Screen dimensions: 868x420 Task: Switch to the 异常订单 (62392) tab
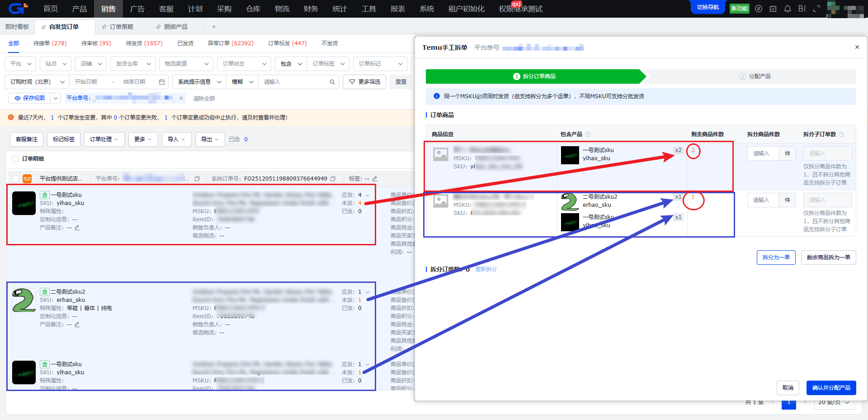pyautogui.click(x=231, y=43)
